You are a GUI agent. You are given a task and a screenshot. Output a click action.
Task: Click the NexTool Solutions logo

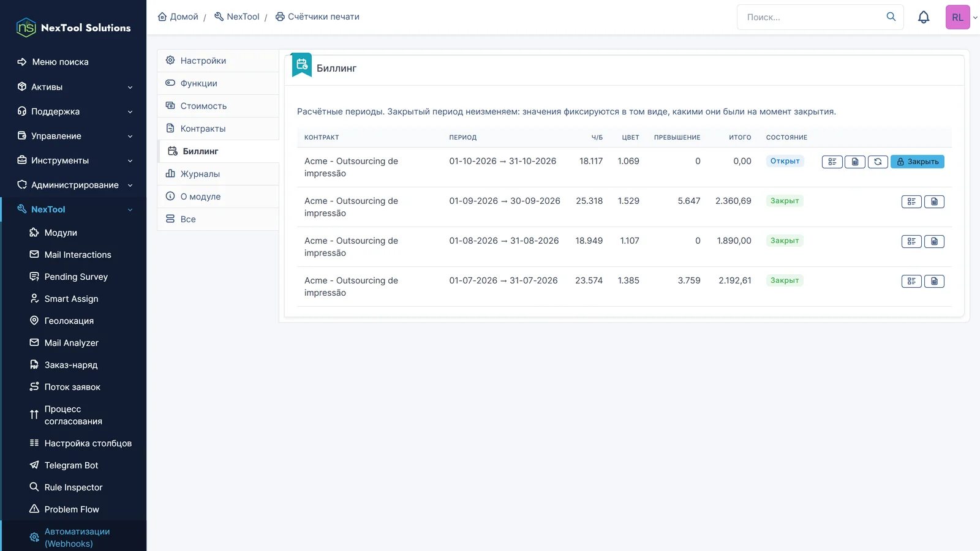click(x=73, y=28)
